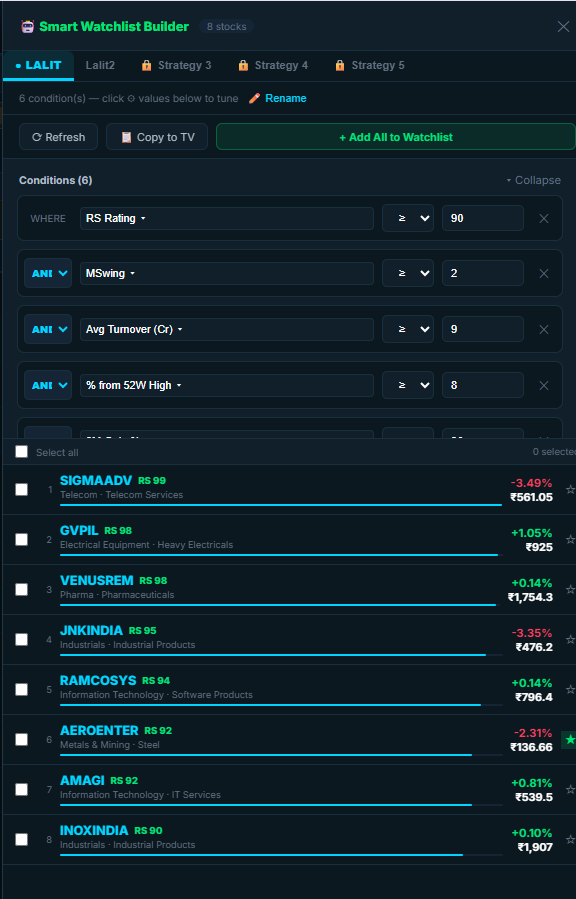Select the INOXINDIA checkbox
This screenshot has height=899, width=576.
click(x=21, y=839)
